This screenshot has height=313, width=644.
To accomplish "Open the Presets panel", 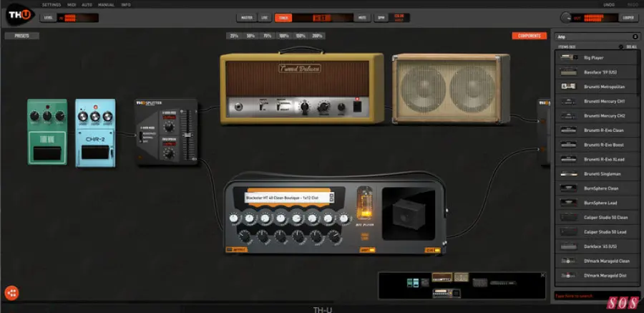I will [x=21, y=36].
